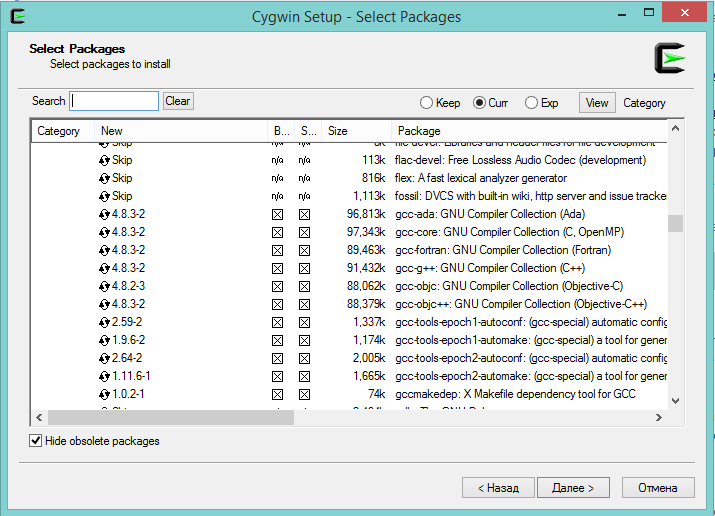This screenshot has height=516, width=715.
Task: Cycle the gcc-objc 4.8.2-3 version icon
Action: coord(104,286)
